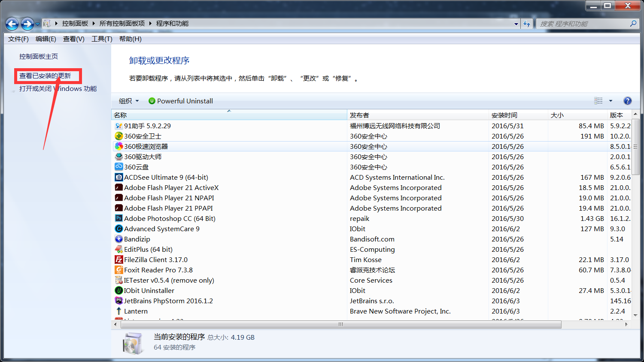
Task: Click the horizontal scrollbar right arrow
Action: [x=627, y=324]
